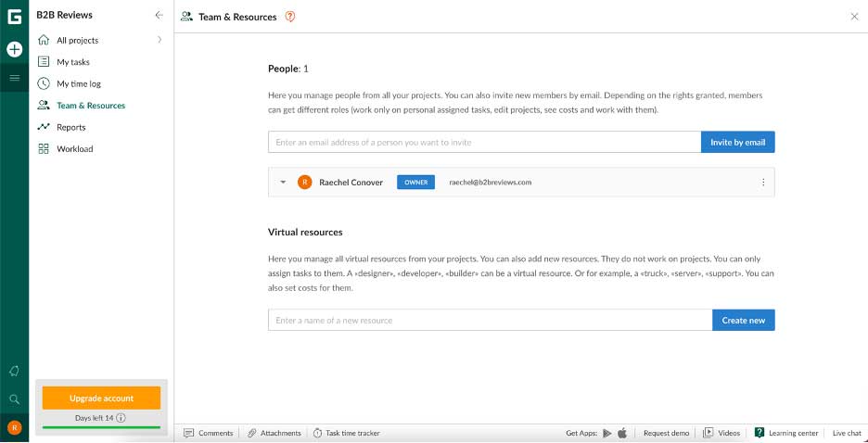Screen dimensions: 868x443
Task: Start Live chat
Action: click(x=847, y=433)
